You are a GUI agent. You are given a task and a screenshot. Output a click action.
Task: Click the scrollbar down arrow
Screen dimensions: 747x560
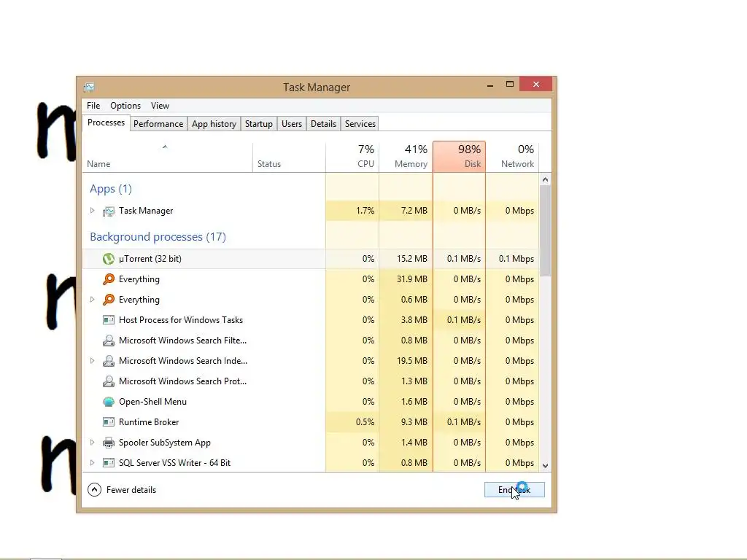click(x=546, y=466)
